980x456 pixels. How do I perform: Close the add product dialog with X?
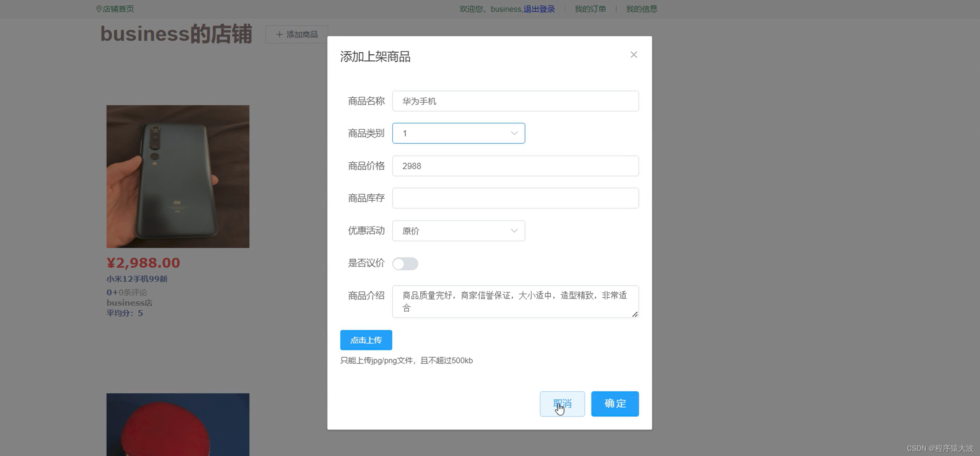(x=633, y=55)
